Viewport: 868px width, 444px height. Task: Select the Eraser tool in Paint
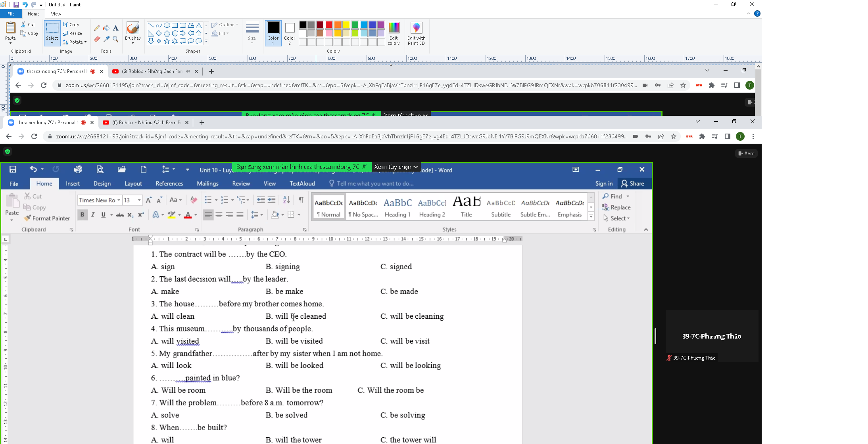click(x=97, y=39)
